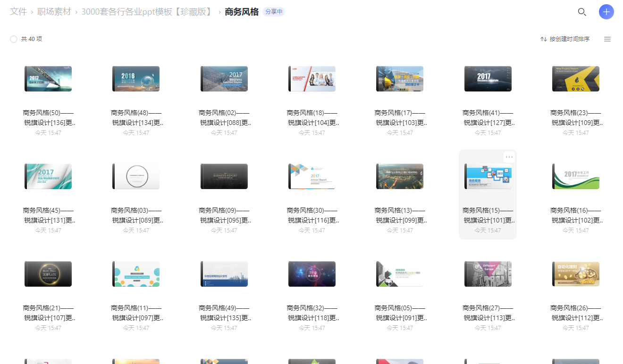Click the name 商务风格(49)——锐旗设计[135]
The height and width of the screenshot is (364, 623).
pyautogui.click(x=224, y=313)
